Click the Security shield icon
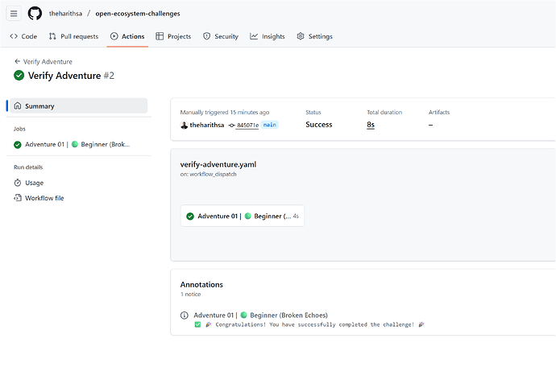 (207, 36)
